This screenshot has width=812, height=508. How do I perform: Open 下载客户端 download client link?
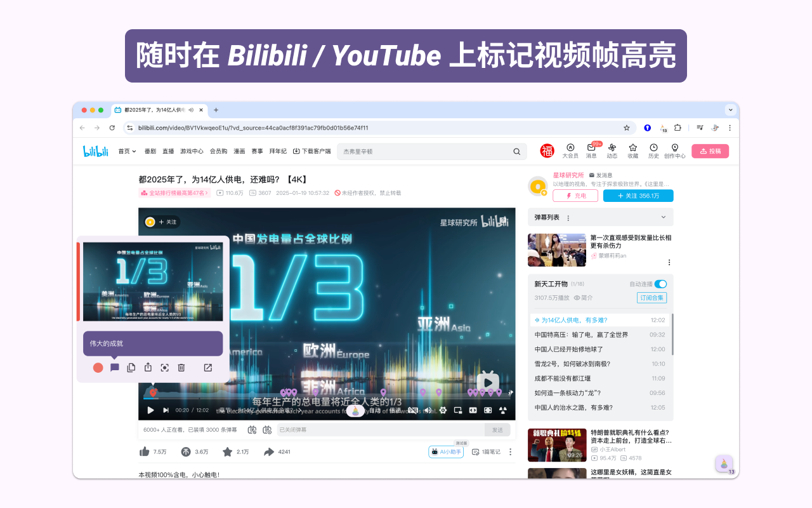311,151
